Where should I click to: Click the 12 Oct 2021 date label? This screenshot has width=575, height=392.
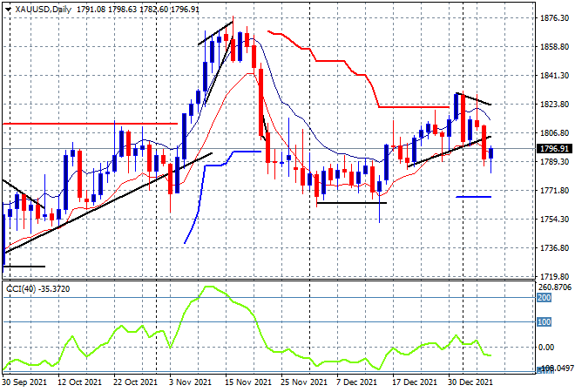(x=79, y=382)
